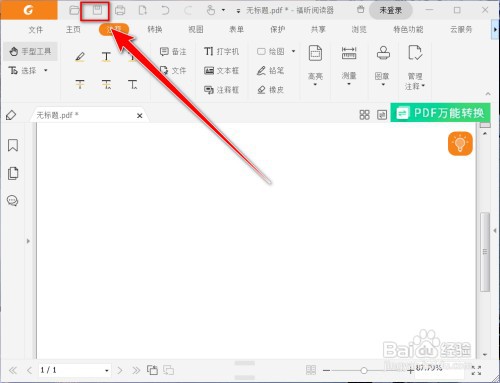Screen dimensions: 500x383
Task: Click the 未登录 login button
Action: [391, 10]
